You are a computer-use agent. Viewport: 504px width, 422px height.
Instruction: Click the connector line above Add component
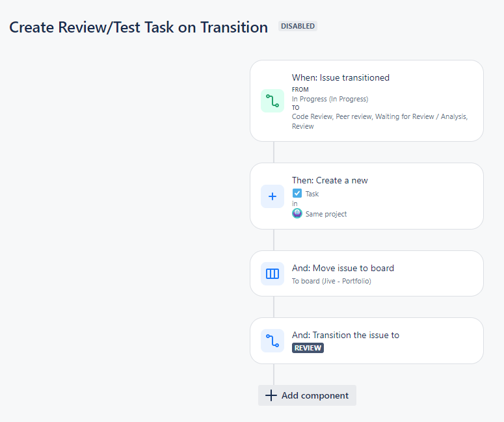(x=274, y=375)
